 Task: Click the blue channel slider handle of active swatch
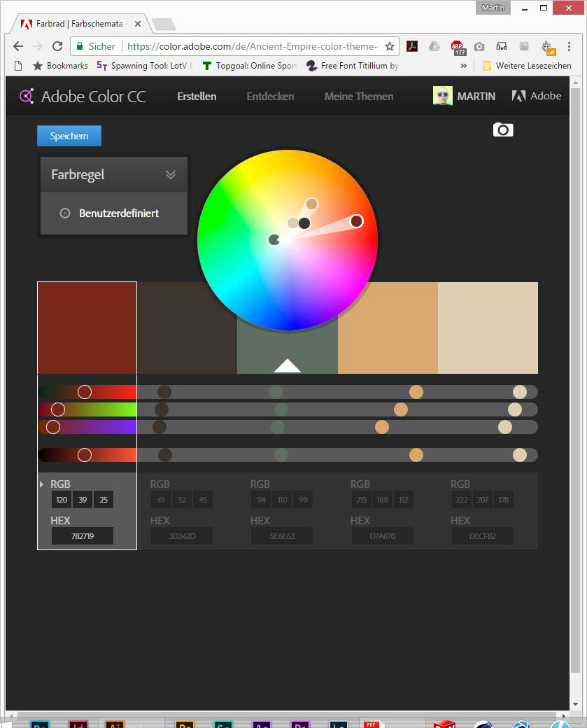tap(53, 427)
